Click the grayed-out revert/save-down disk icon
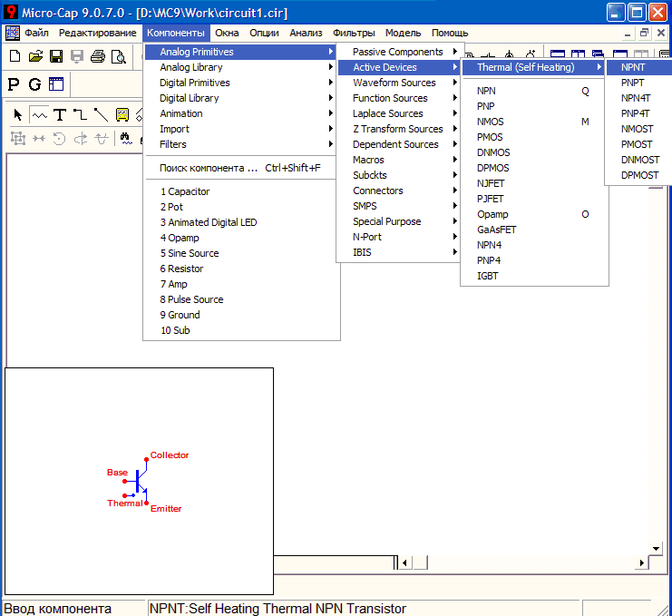This screenshot has height=616, width=672. pos(77,56)
